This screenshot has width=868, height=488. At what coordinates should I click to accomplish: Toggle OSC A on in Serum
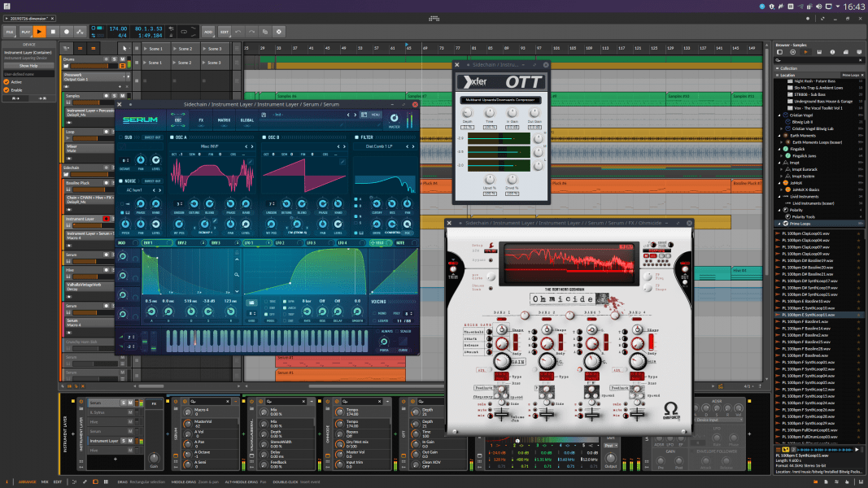click(x=172, y=137)
